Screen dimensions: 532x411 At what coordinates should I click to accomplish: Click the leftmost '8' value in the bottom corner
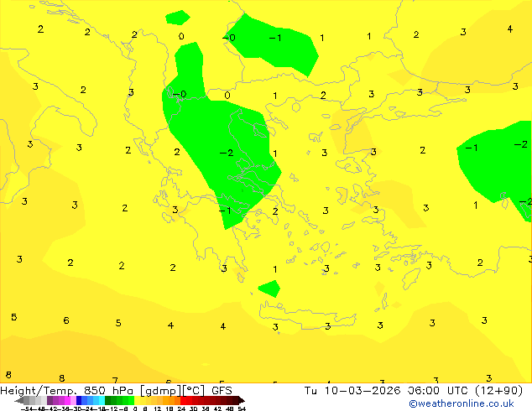(x=8, y=375)
